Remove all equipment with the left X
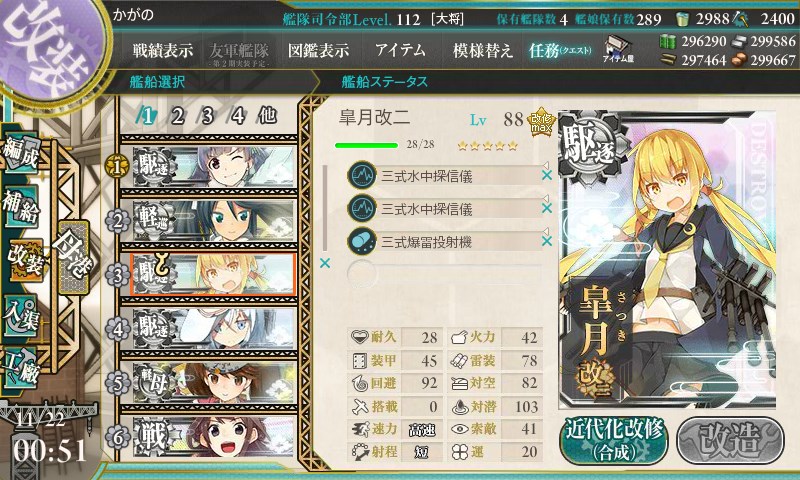The width and height of the screenshot is (800, 480). (x=324, y=263)
